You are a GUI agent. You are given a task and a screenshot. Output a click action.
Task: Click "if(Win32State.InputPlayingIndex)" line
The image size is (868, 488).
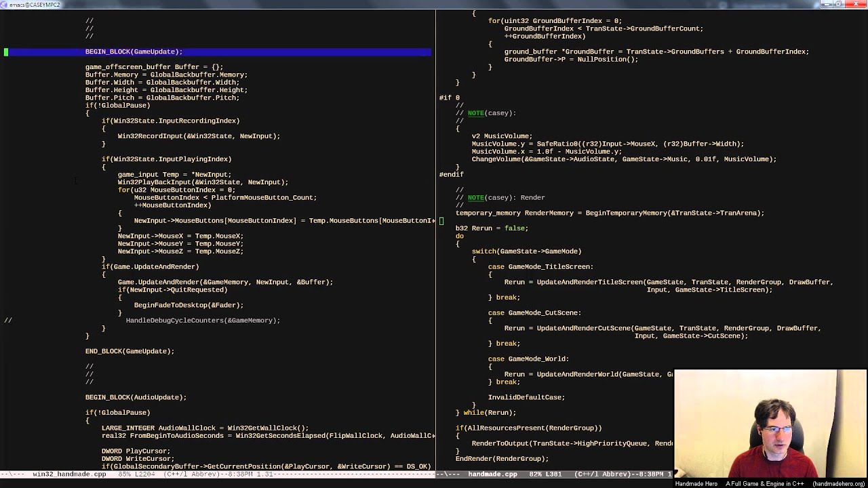[166, 159]
